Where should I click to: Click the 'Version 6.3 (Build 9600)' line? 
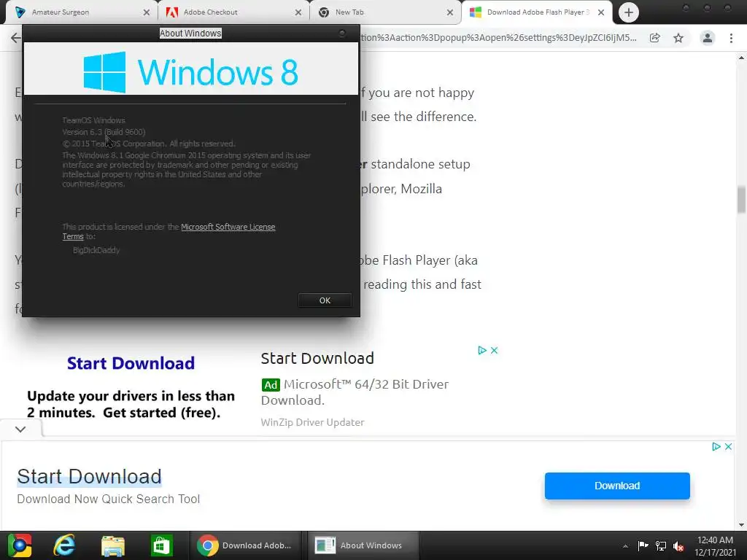coord(104,132)
